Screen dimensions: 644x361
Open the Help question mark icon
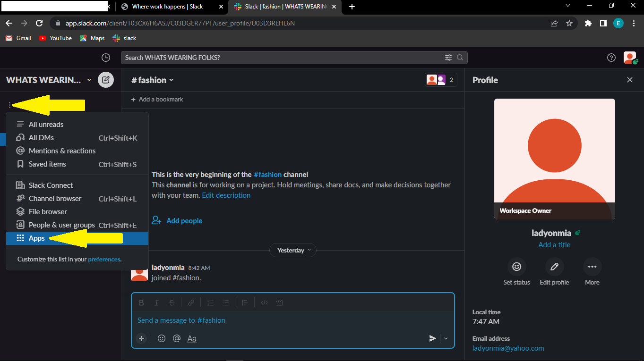click(611, 58)
